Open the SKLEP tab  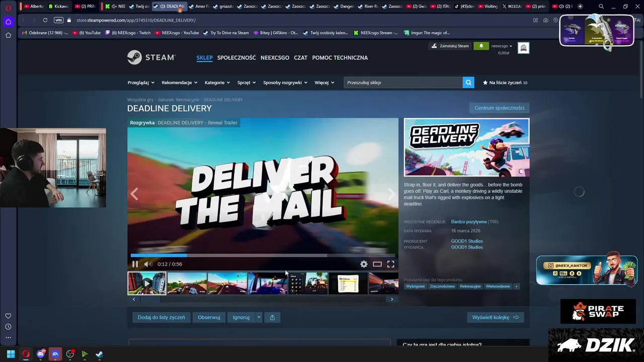[x=204, y=57]
